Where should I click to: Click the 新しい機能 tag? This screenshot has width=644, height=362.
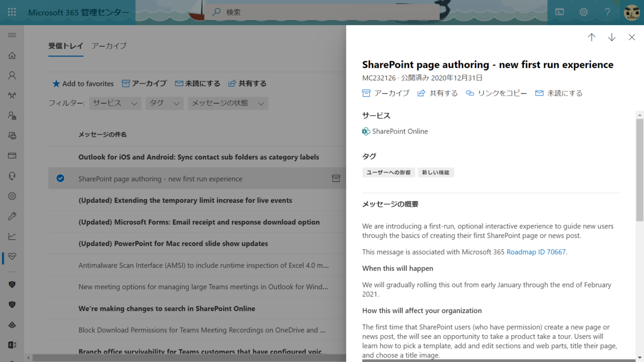[436, 172]
